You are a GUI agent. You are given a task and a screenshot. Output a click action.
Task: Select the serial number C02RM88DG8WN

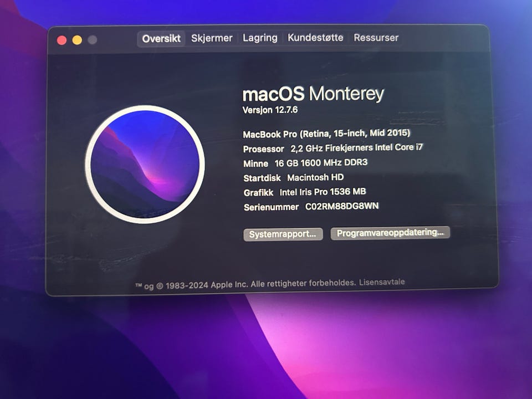tap(342, 206)
